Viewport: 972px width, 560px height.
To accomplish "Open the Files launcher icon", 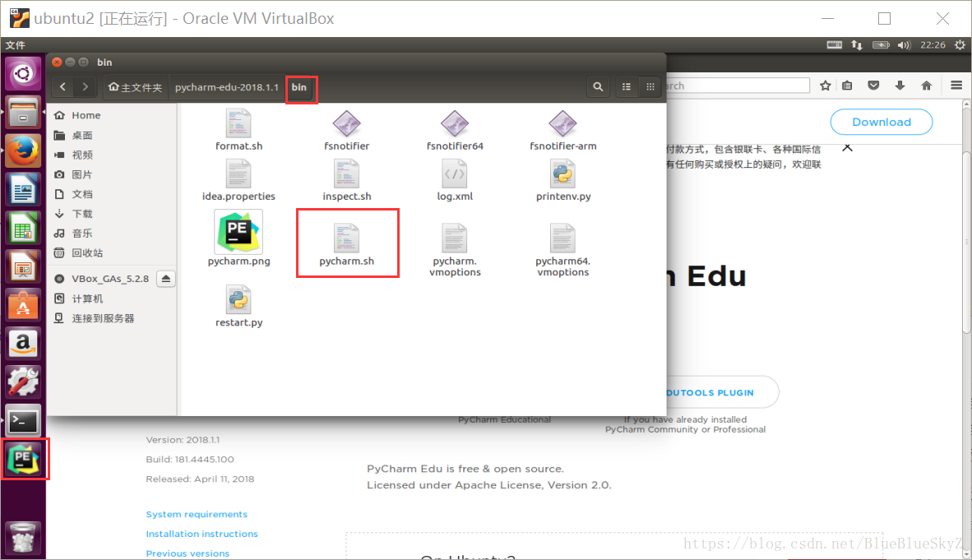I will coord(23,113).
